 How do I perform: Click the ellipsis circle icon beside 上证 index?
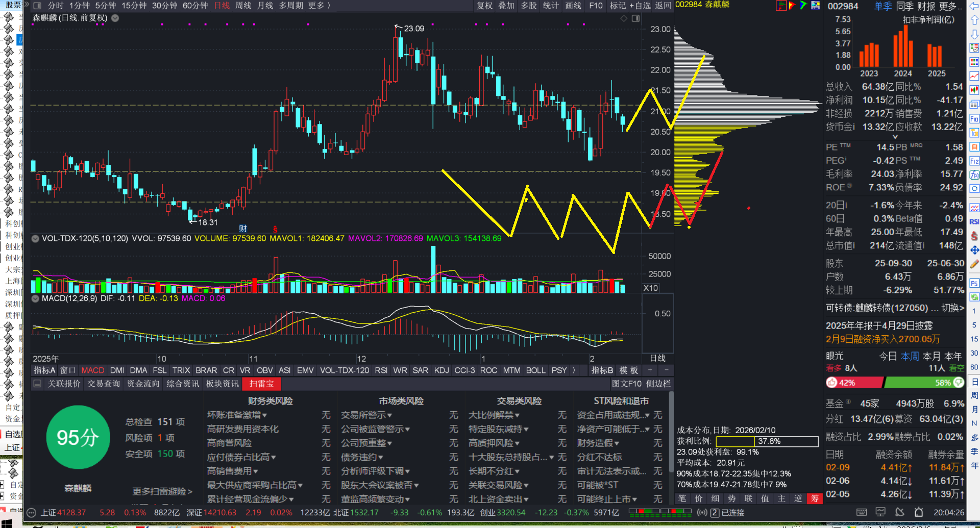32,513
